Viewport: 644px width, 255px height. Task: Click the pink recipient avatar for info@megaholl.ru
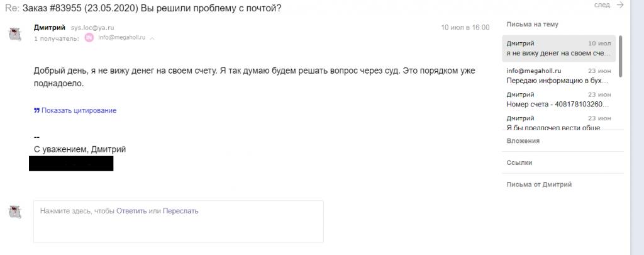coord(89,38)
